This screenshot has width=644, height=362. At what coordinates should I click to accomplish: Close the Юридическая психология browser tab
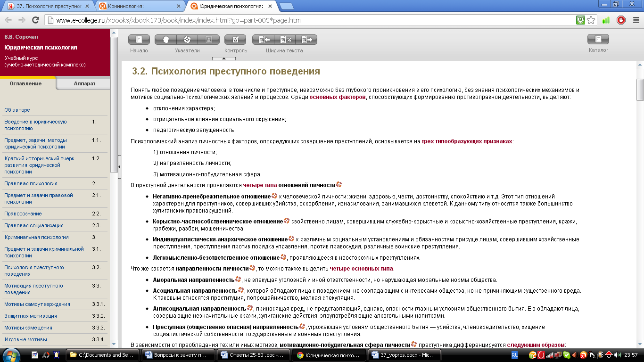coord(269,7)
